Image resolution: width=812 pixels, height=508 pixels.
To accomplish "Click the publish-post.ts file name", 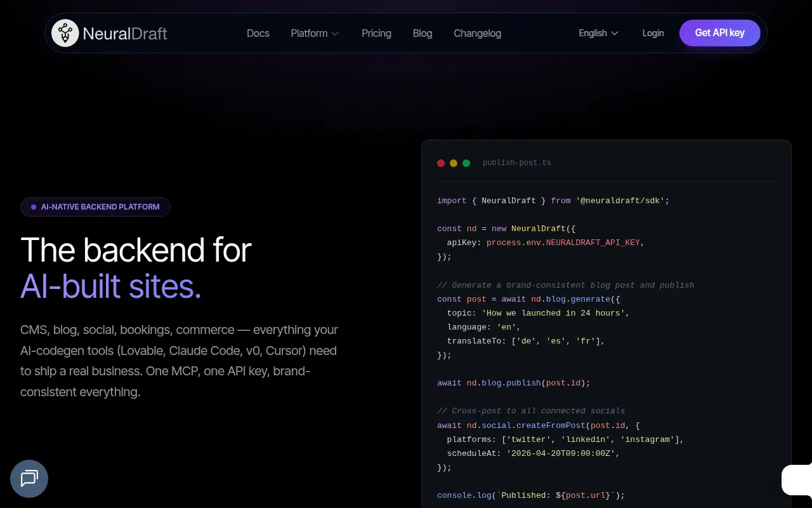I will (x=516, y=163).
